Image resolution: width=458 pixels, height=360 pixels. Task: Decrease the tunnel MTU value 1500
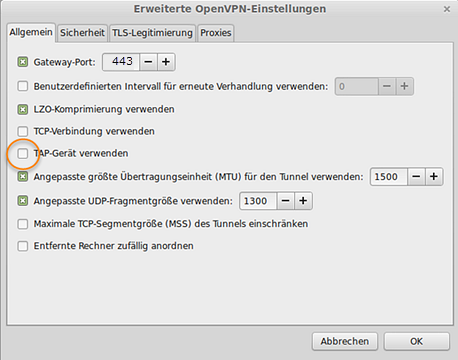[x=416, y=177]
